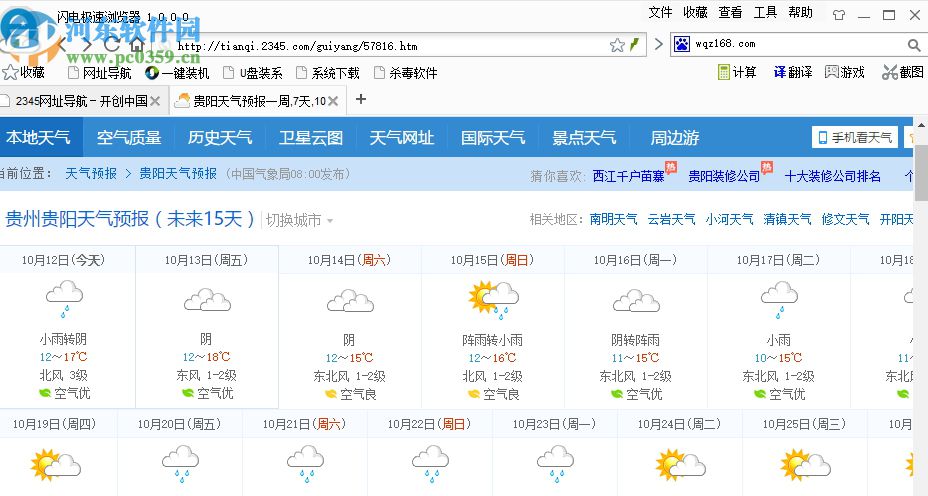Viewport: 928px width, 496px height.
Task: Click the green lightning speed mode icon
Action: pyautogui.click(x=634, y=45)
